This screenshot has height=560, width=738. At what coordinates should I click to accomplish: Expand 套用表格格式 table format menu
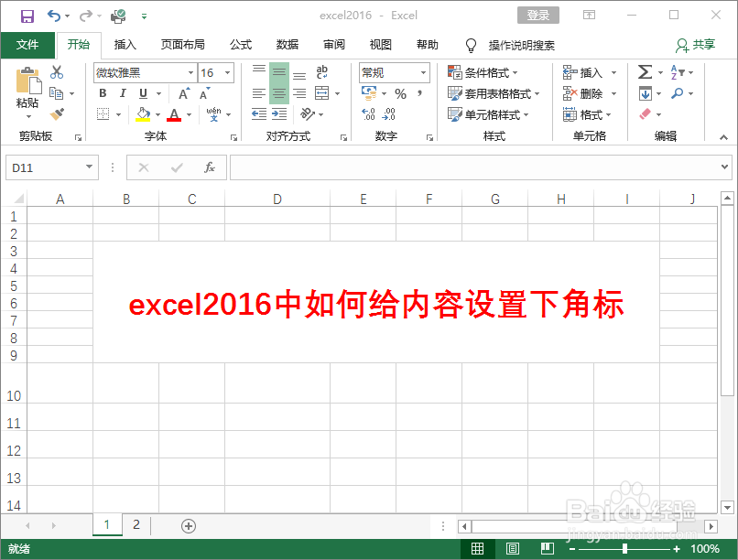tap(494, 93)
